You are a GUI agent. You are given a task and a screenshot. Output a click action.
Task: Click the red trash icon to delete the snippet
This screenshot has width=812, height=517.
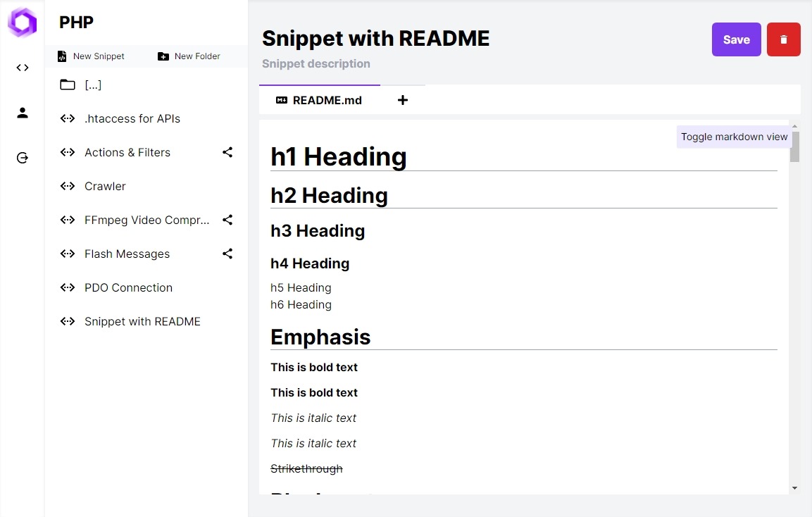(x=783, y=39)
